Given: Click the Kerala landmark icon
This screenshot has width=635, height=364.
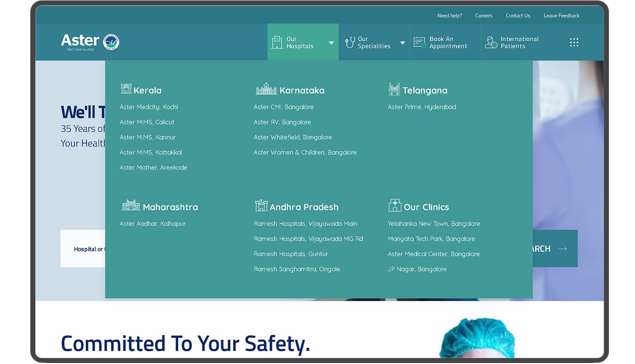Looking at the screenshot, I should 126,88.
